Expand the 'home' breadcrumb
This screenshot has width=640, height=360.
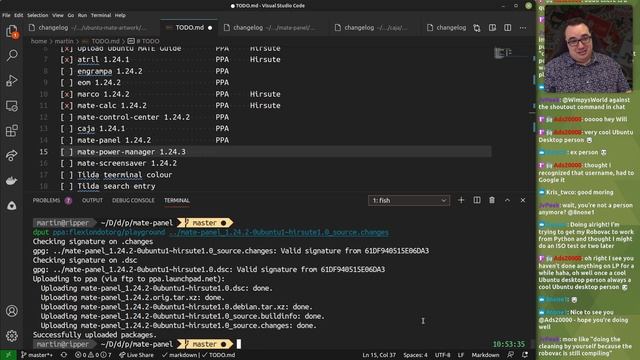tap(39, 41)
